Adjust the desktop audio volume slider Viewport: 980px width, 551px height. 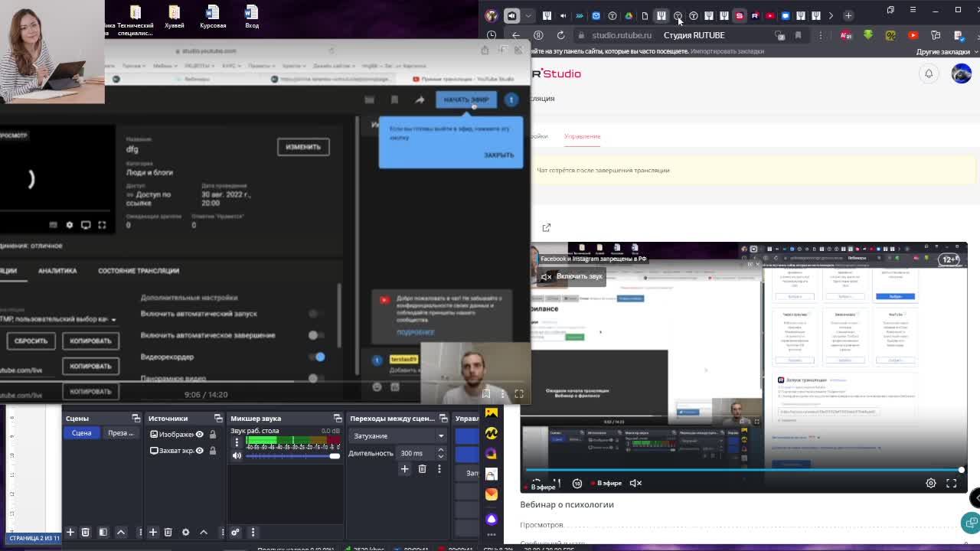293,456
